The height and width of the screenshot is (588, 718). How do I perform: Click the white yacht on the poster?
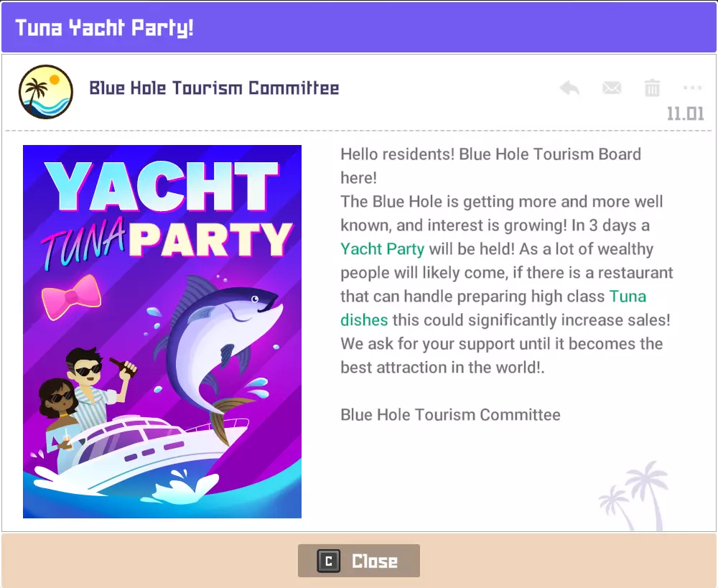tap(151, 452)
